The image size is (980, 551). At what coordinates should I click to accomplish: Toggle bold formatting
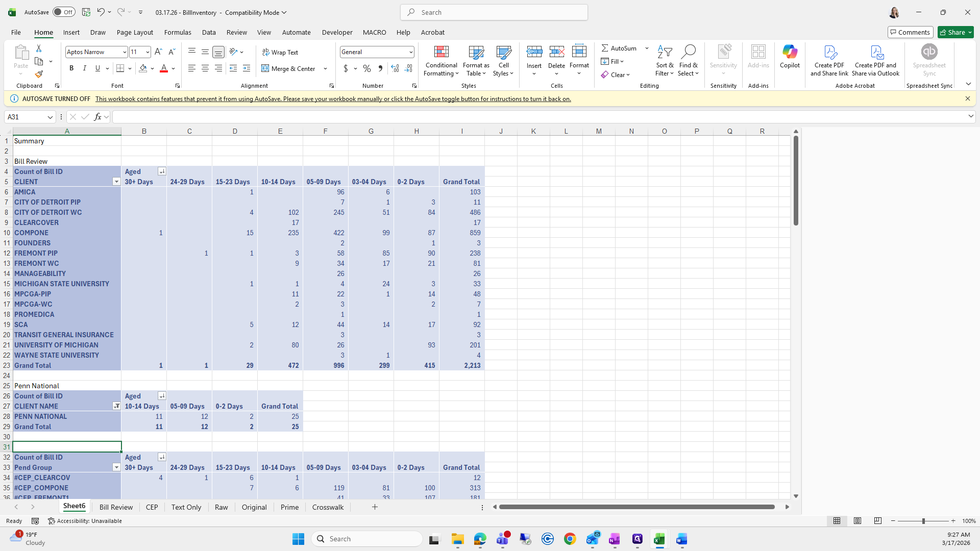tap(71, 68)
